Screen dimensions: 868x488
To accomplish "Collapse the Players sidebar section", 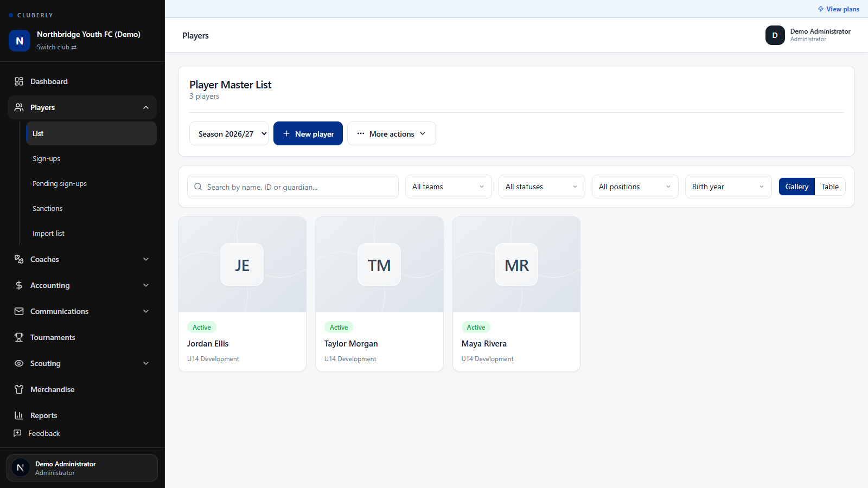I will coord(146,107).
